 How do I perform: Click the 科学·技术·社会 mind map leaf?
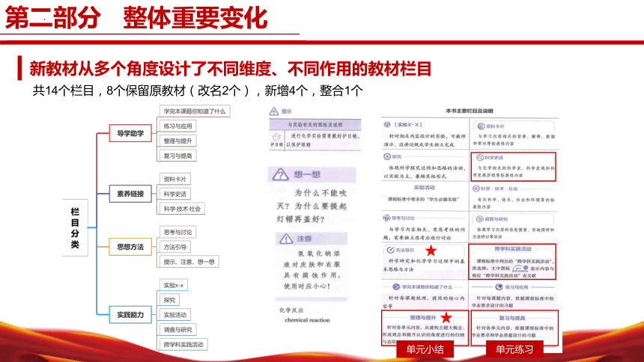click(x=182, y=209)
